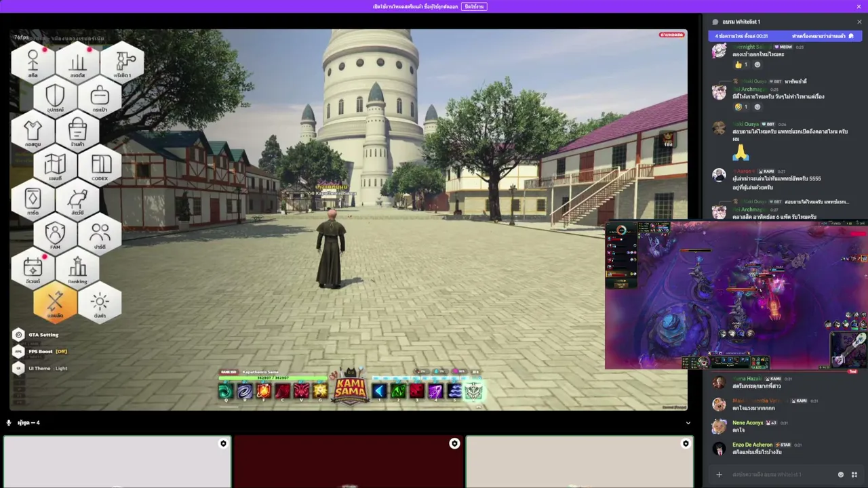The width and height of the screenshot is (868, 488).
Task: Open the สเตตัส stats hexagon
Action: click(77, 62)
